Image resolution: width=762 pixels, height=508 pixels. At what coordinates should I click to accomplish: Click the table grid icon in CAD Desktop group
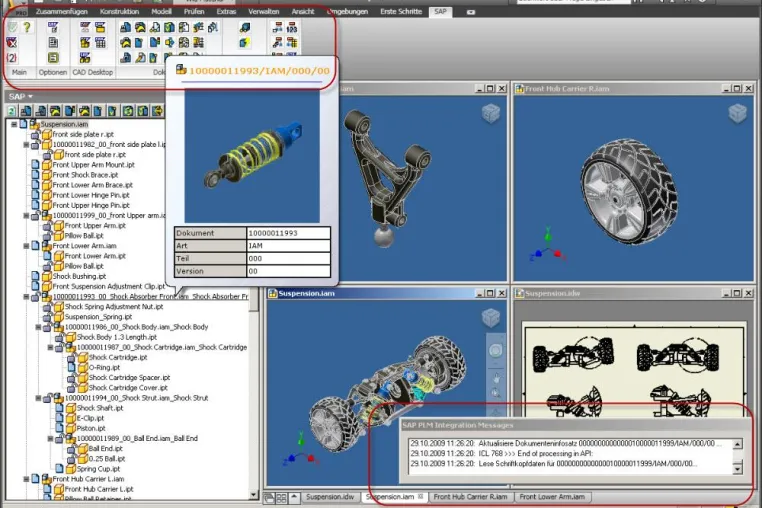tap(100, 43)
